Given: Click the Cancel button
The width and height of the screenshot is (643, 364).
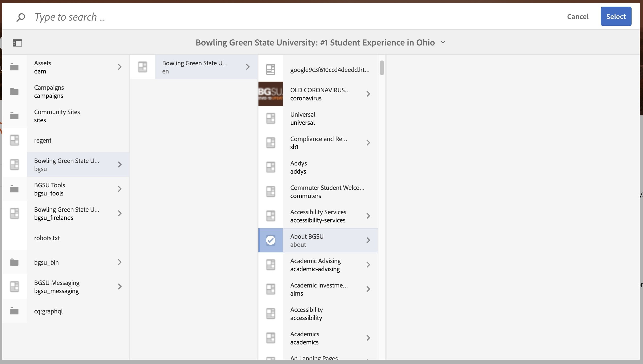Looking at the screenshot, I should (578, 17).
